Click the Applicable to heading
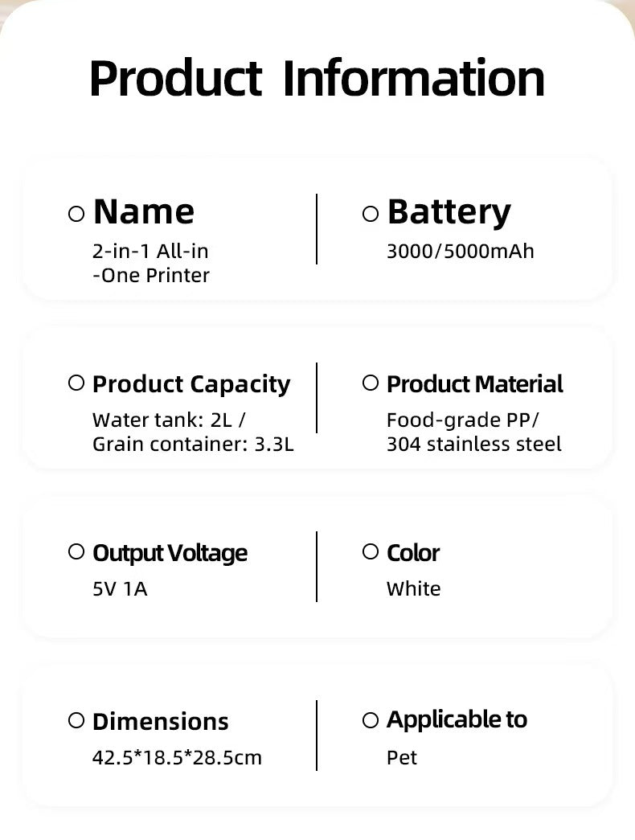 pos(457,719)
